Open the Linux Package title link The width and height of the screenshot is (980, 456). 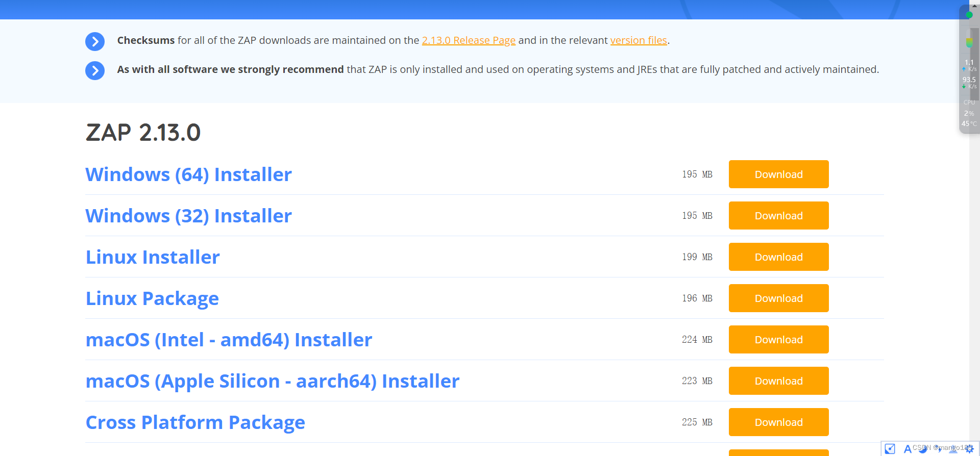[152, 298]
